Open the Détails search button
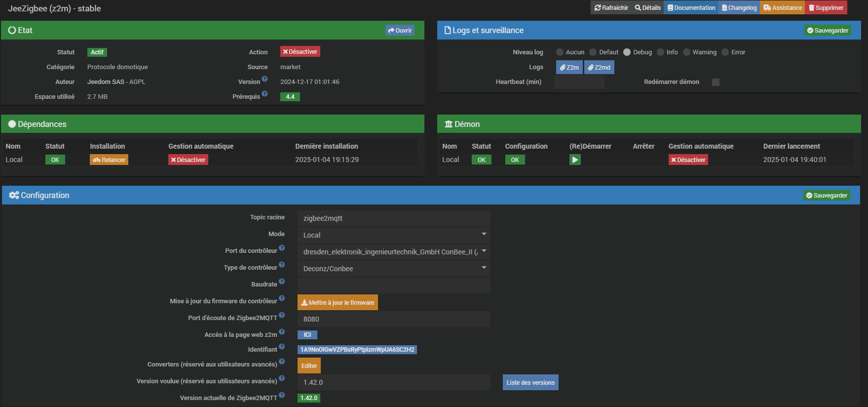868x407 pixels. point(647,7)
